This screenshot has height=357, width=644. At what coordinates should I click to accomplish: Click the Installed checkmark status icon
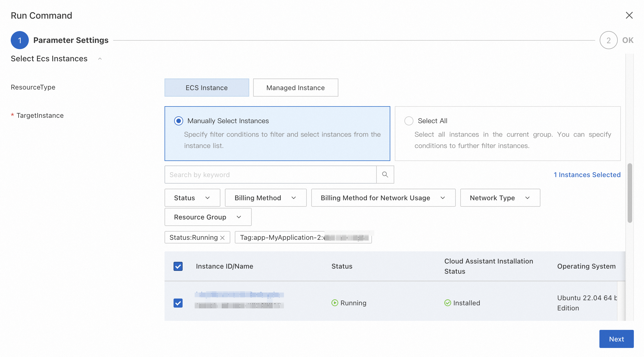tap(448, 303)
